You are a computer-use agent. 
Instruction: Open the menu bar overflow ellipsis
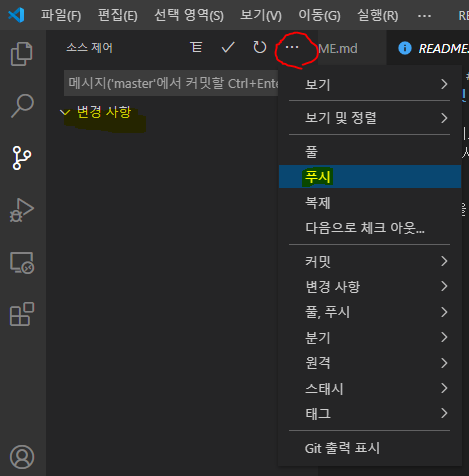[x=424, y=16]
